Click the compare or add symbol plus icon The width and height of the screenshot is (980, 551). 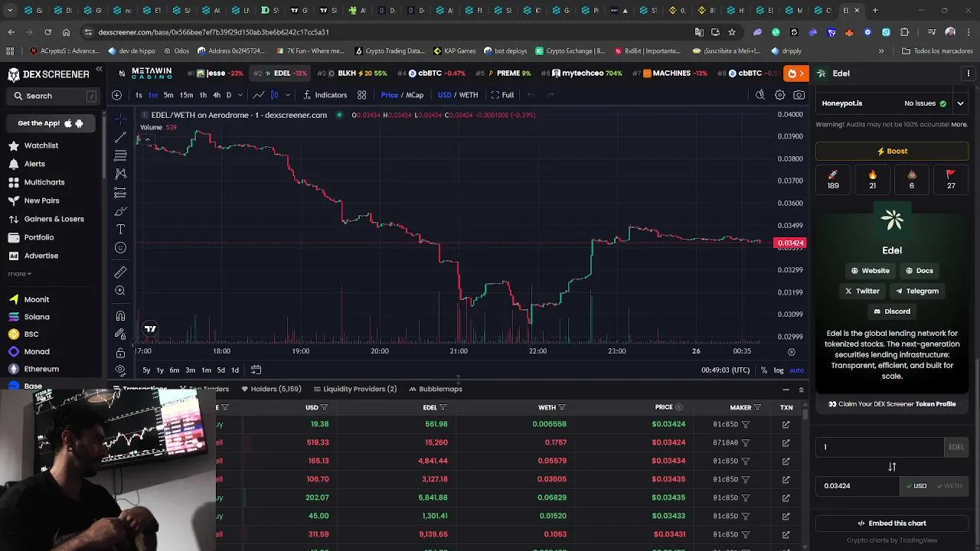point(116,95)
